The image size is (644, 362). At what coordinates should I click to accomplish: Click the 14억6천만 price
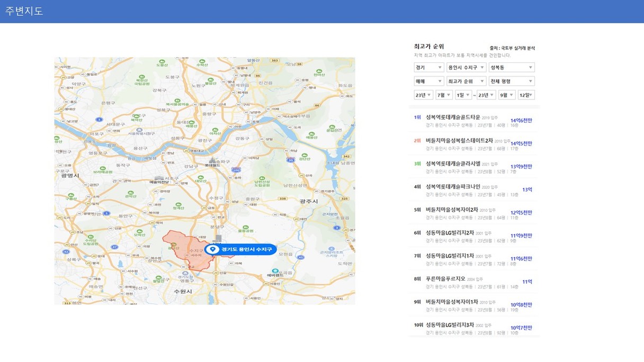[521, 121]
